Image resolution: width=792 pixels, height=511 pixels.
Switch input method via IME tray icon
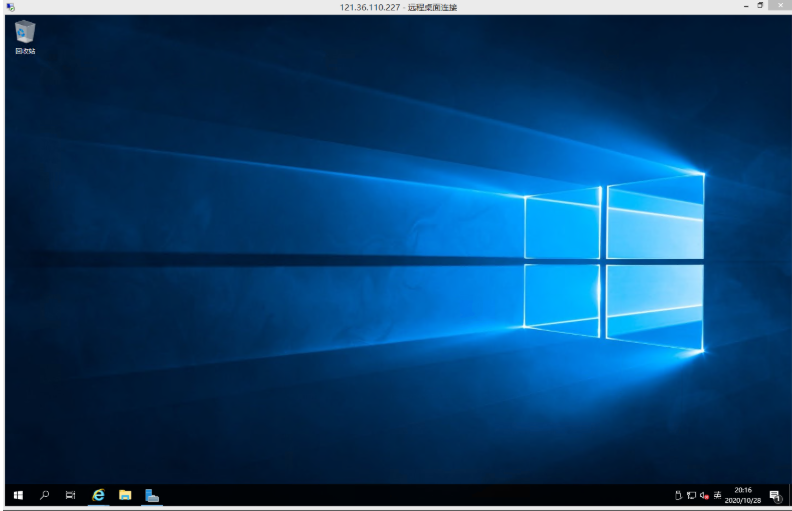717,495
